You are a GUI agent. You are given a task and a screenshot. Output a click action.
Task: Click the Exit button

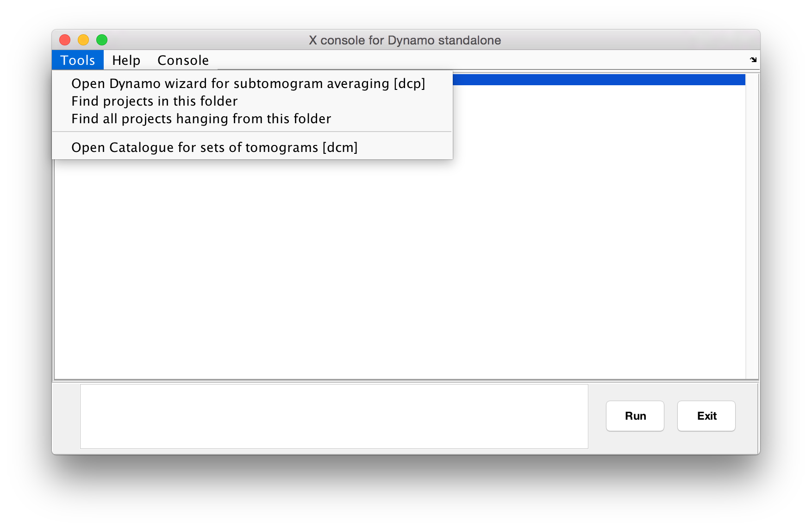(706, 416)
